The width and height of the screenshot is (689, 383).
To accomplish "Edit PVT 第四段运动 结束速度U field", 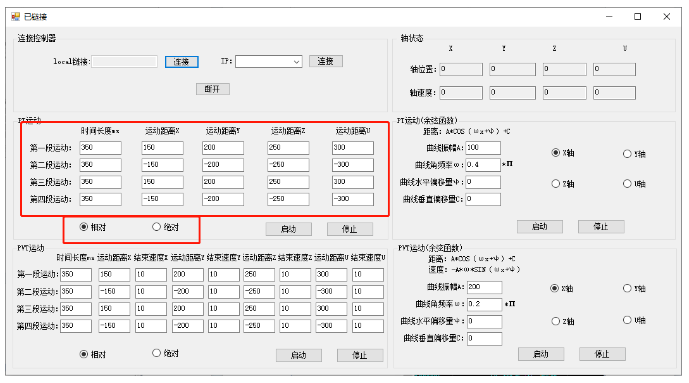I will (x=368, y=326).
